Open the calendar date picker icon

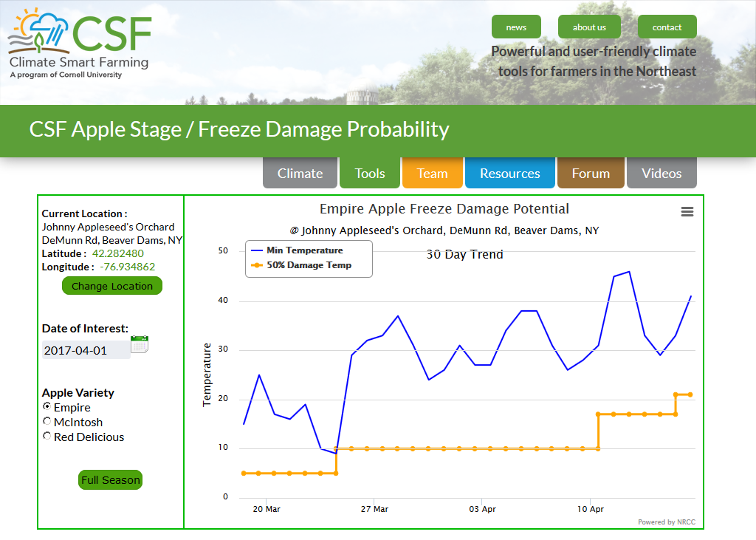(x=140, y=344)
